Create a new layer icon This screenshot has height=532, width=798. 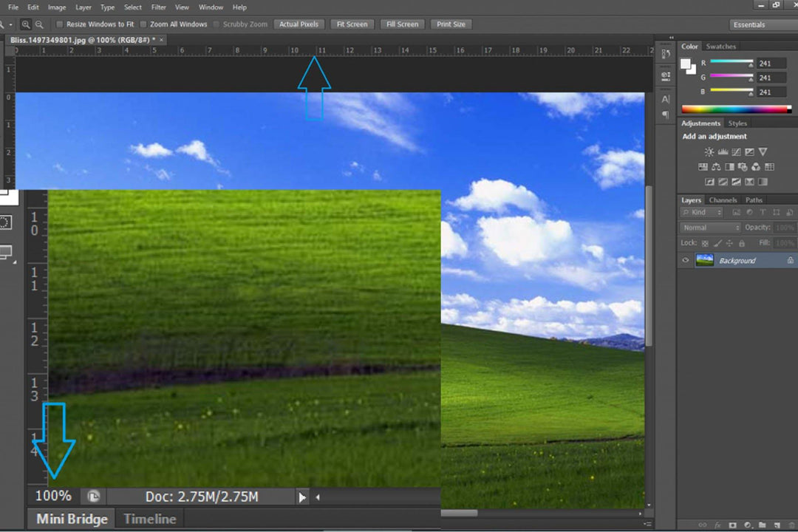(777, 525)
